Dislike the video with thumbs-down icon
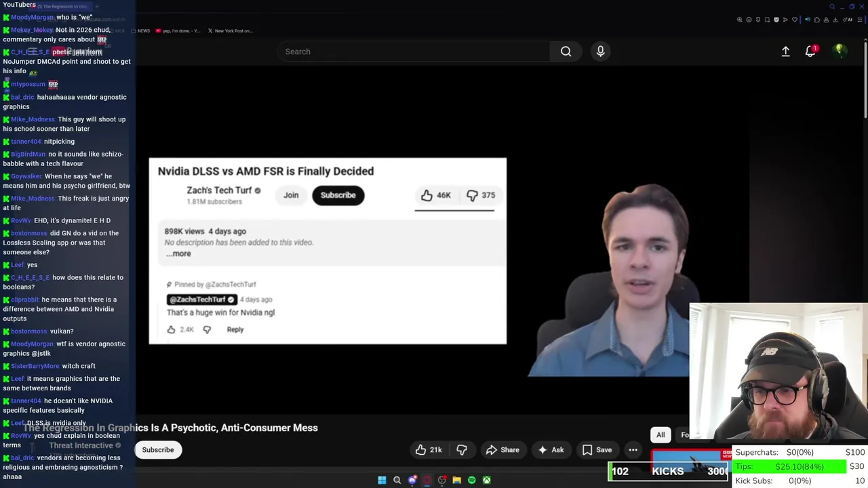868x488 pixels. [462, 450]
